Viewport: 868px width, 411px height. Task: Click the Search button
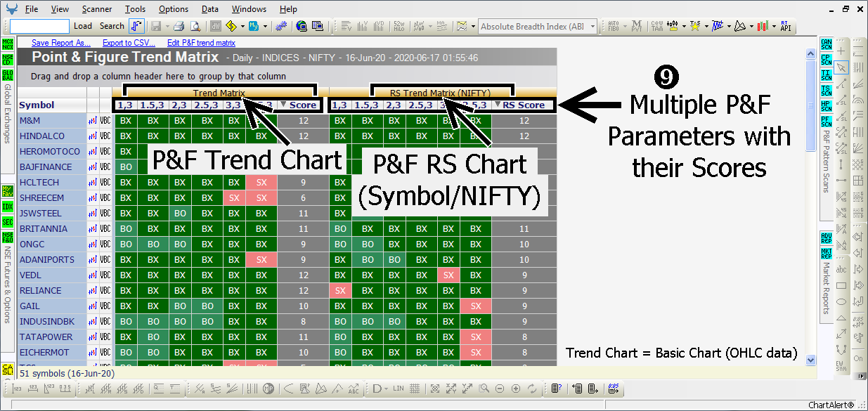coord(112,26)
